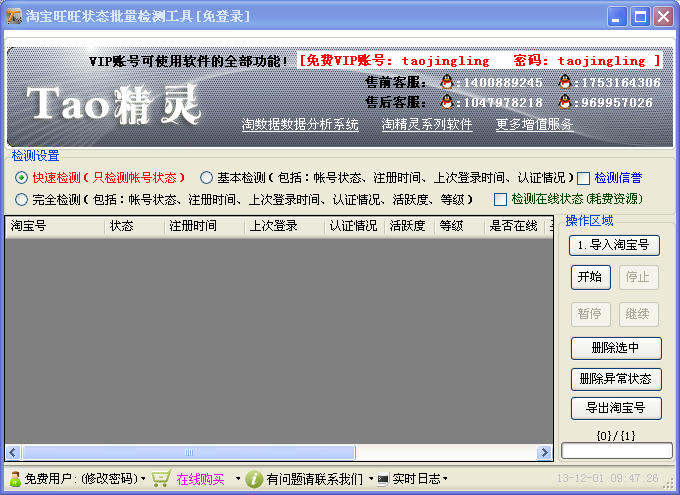The height and width of the screenshot is (495, 680).
Task: Sort by 淘宝号 column header
Action: pos(55,226)
